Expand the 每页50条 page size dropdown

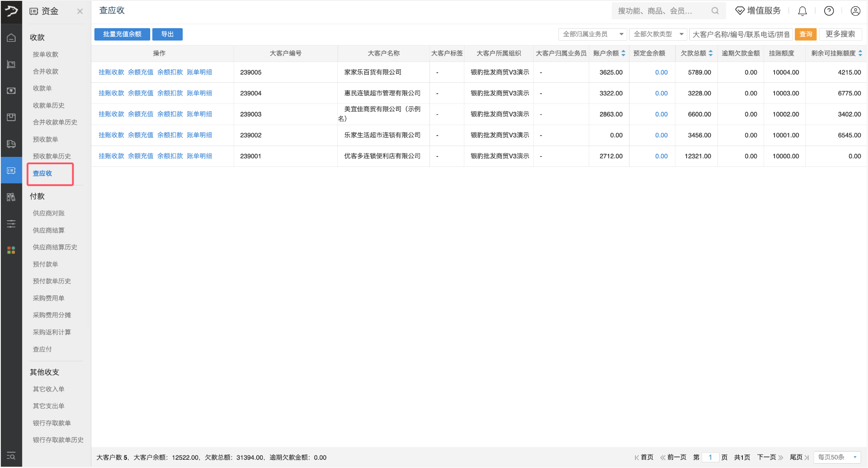coord(837,457)
